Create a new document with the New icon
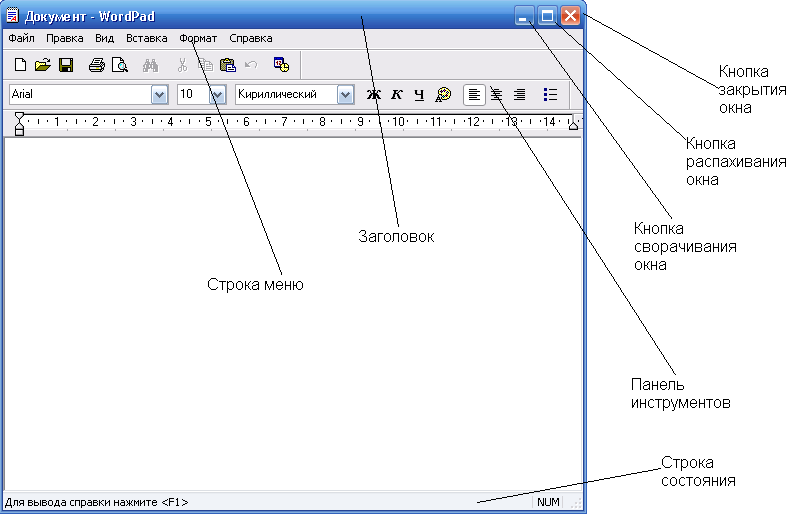 [x=20, y=65]
